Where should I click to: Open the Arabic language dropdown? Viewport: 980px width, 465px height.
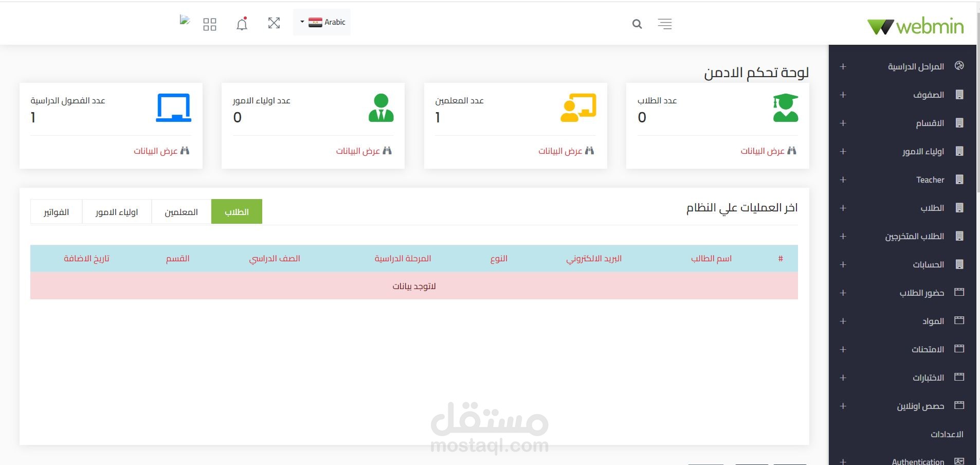pyautogui.click(x=321, y=22)
